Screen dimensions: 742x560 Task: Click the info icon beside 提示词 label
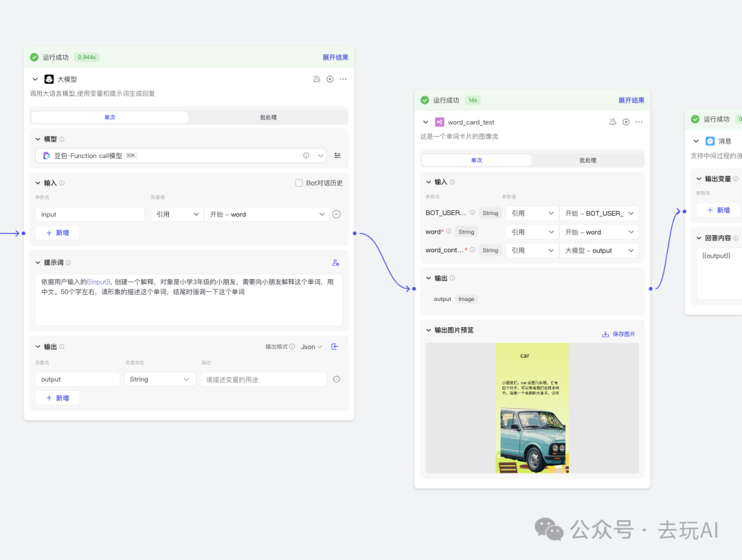[68, 262]
